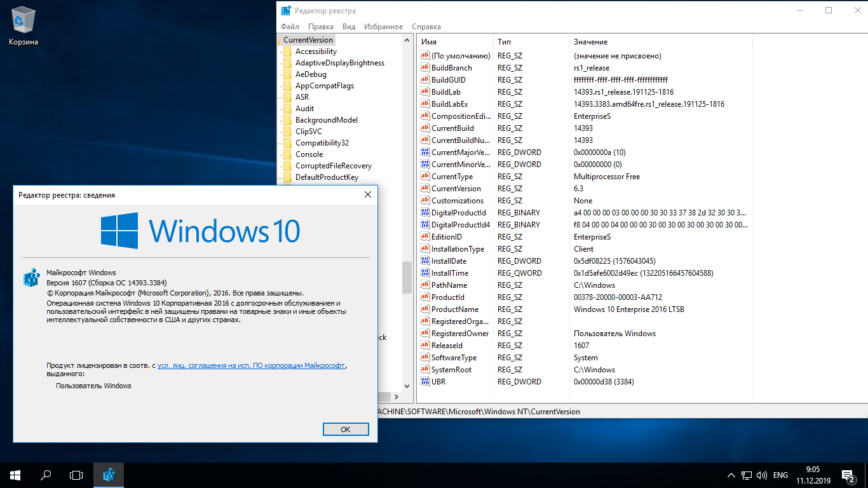Click value 'Windows 10 Enterprise 2016 LTSB'
Image resolution: width=868 pixels, height=488 pixels.
pyautogui.click(x=628, y=309)
